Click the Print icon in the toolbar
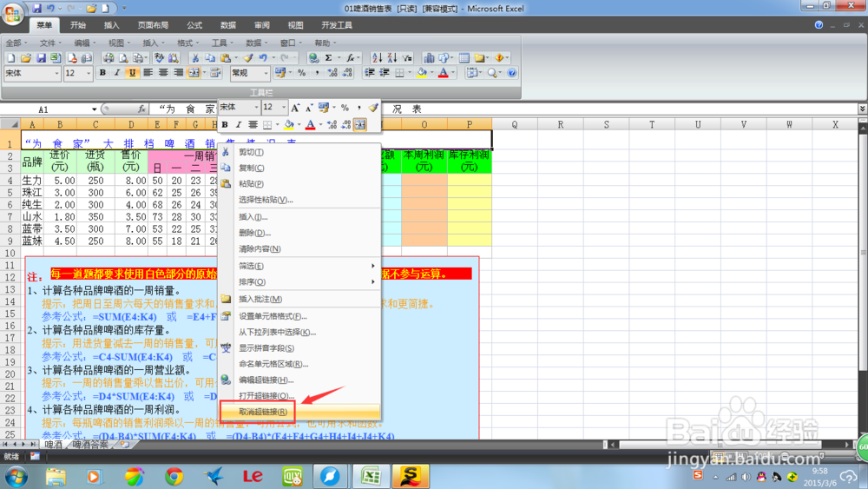 point(109,57)
